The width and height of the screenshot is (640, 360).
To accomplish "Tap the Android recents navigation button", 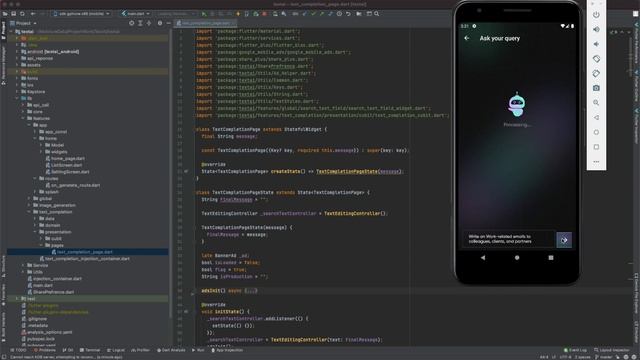I will coord(551,258).
